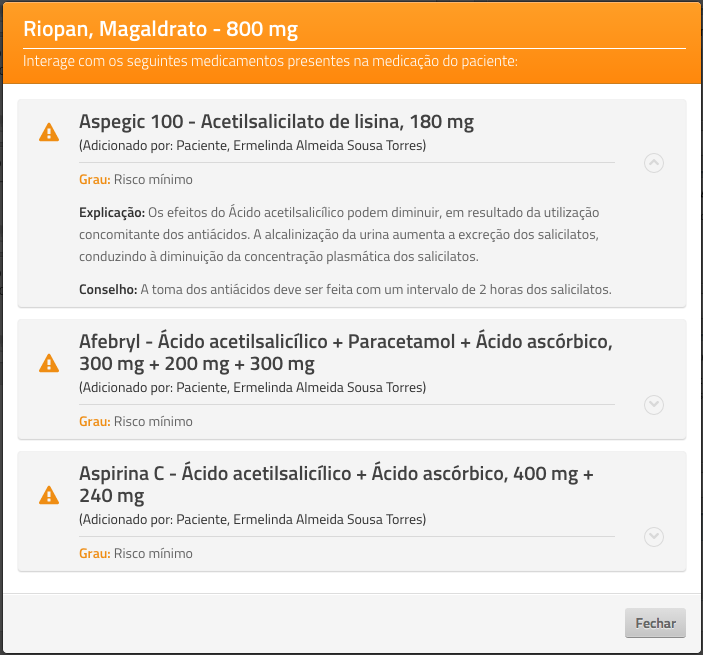
Task: Click 'Grau: Risco mínimo' under Afebryl
Action: [136, 421]
